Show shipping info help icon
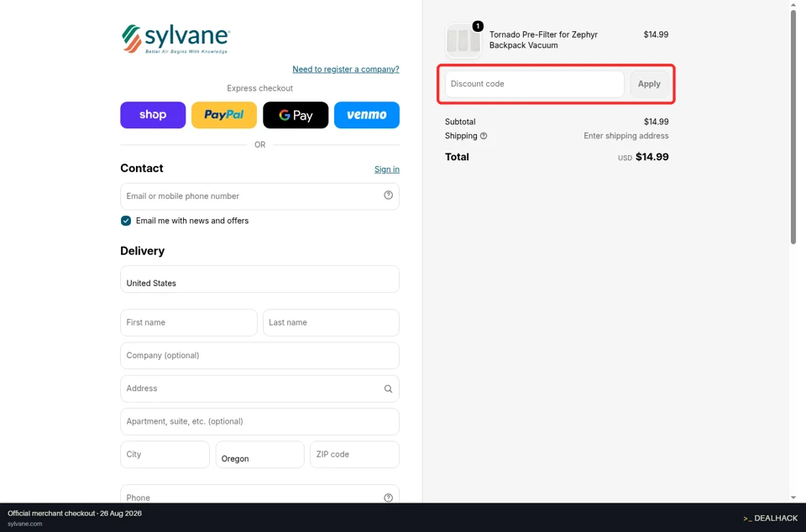Screen dimensions: 806x532 click(484, 136)
